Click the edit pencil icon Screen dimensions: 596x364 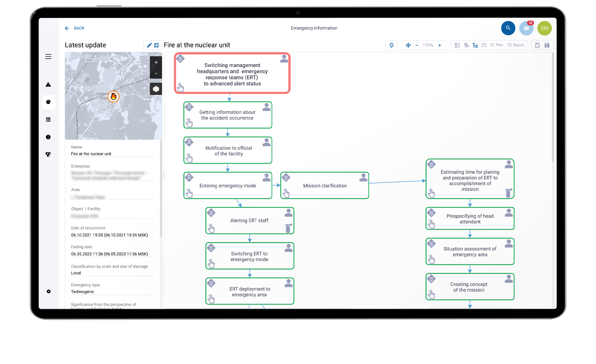pos(149,45)
